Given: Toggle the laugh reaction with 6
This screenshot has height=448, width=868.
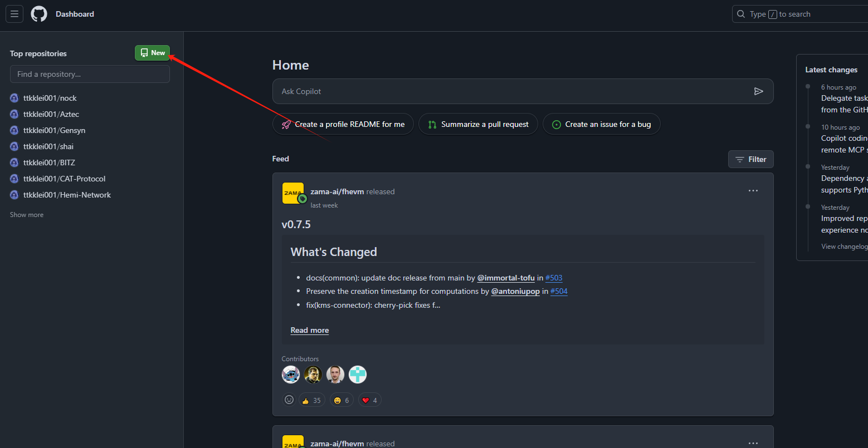Looking at the screenshot, I should [342, 400].
